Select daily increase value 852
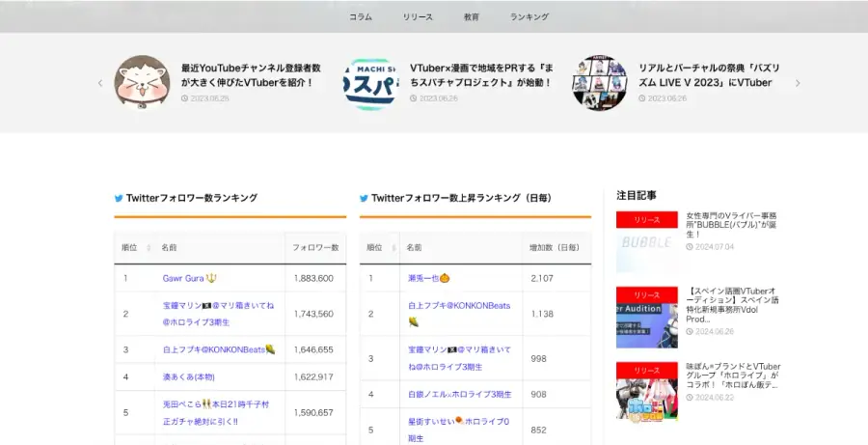 (x=538, y=430)
